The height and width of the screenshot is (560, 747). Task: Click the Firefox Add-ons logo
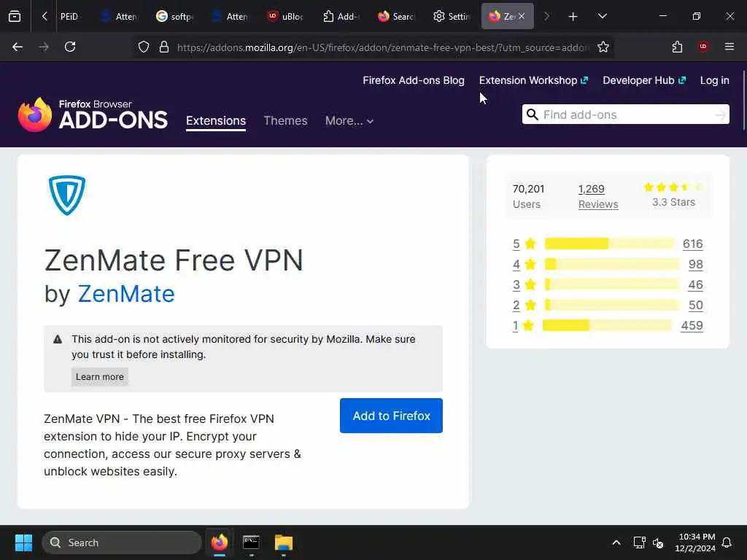[93, 114]
